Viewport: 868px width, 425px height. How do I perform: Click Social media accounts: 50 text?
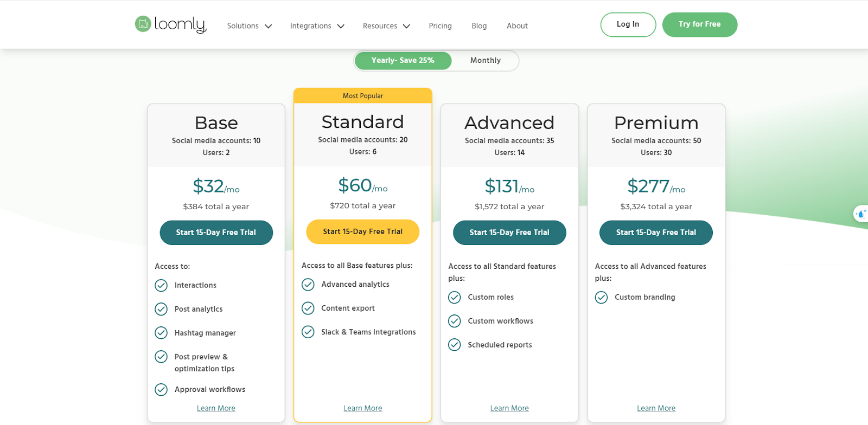tap(656, 140)
